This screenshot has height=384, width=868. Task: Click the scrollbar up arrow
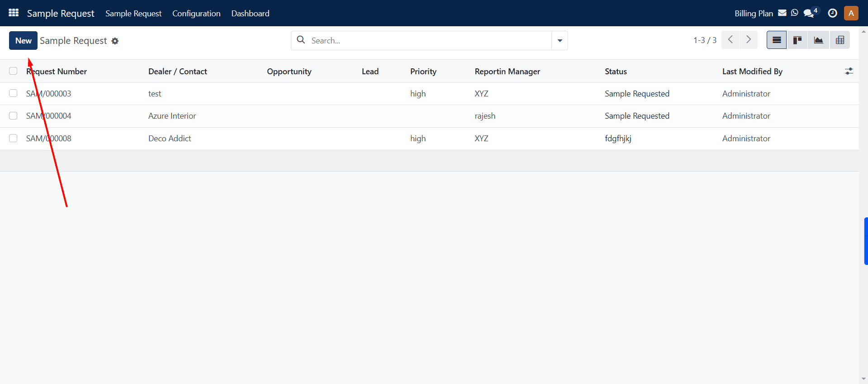click(863, 32)
